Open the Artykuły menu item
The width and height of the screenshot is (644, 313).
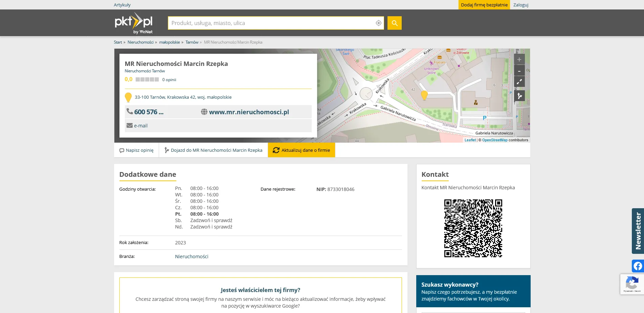pyautogui.click(x=122, y=5)
